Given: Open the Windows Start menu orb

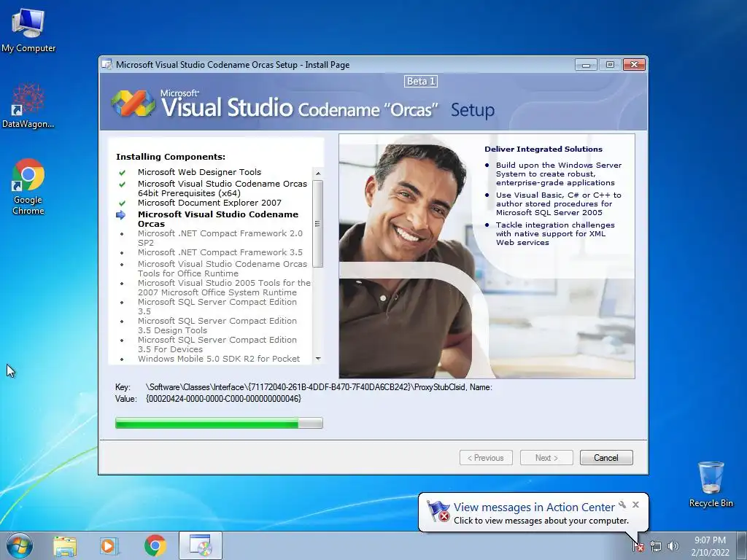Looking at the screenshot, I should coord(20,545).
